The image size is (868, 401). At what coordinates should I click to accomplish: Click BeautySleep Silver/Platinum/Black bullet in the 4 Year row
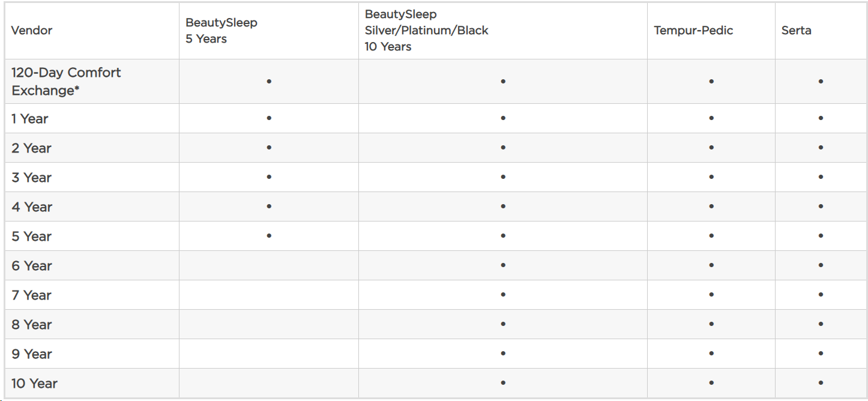click(503, 207)
